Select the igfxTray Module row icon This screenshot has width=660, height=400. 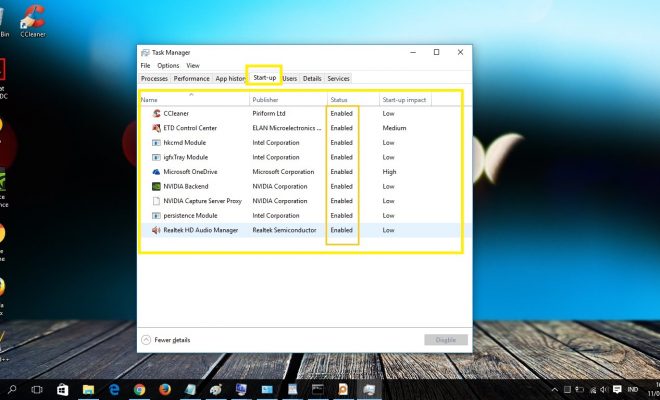pos(156,157)
